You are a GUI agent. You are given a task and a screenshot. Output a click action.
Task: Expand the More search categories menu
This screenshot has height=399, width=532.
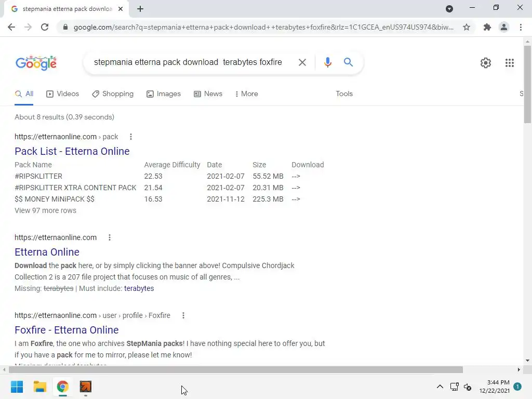click(246, 94)
